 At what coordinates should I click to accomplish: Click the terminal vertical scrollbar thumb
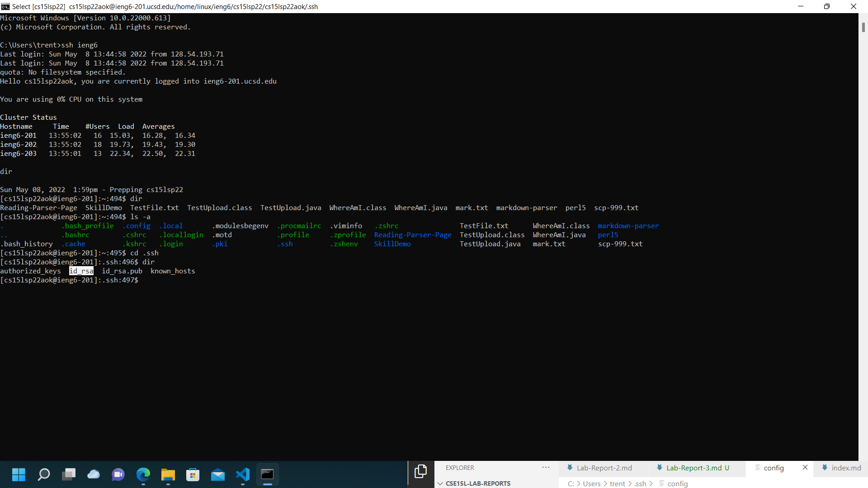pos(863,27)
